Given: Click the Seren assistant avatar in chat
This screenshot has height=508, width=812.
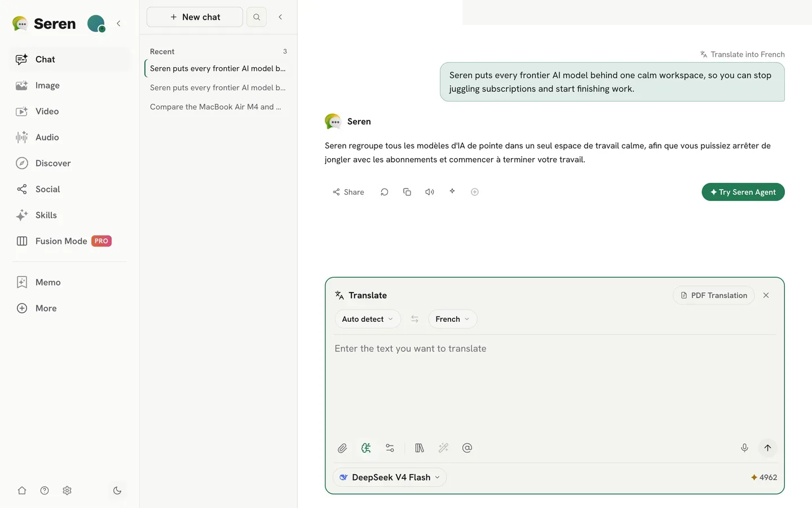Looking at the screenshot, I should click(333, 121).
